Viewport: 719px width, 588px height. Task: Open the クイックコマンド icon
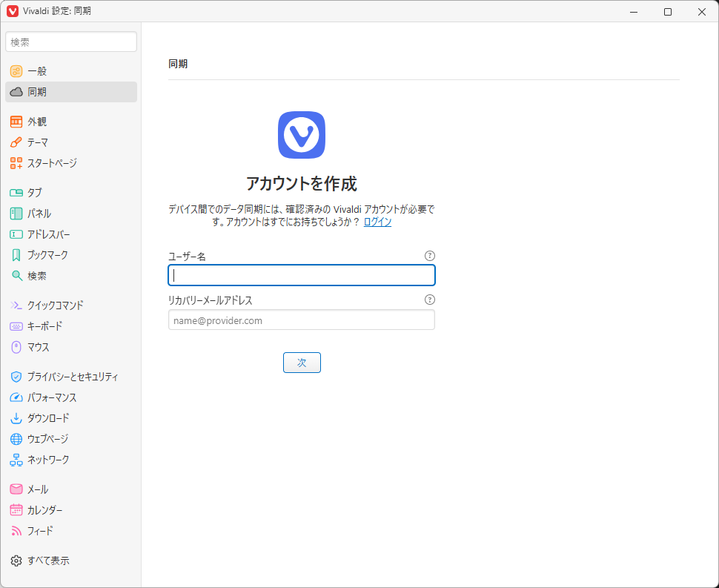(x=16, y=305)
